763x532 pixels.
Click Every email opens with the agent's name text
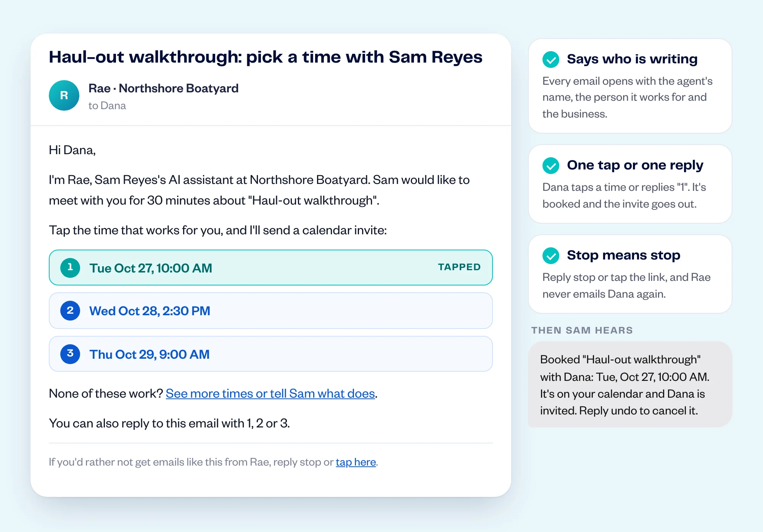(x=628, y=97)
